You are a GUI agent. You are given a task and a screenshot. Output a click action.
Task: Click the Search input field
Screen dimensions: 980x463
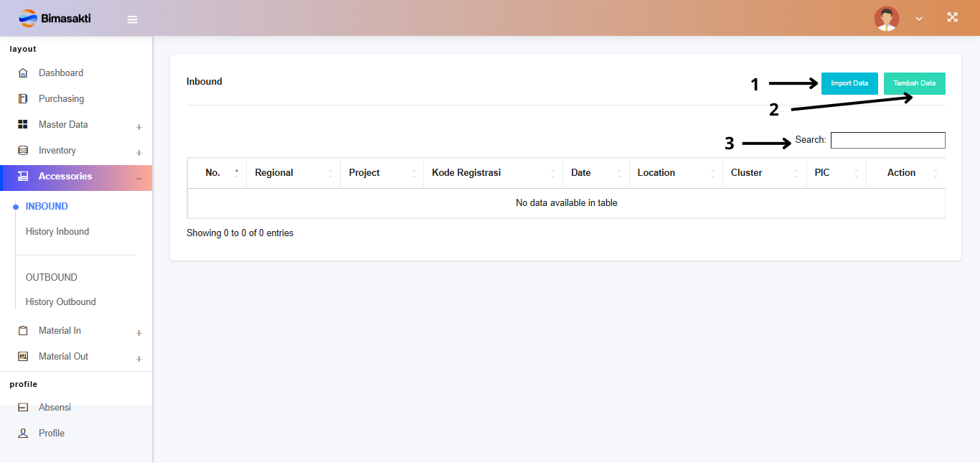[x=887, y=141]
